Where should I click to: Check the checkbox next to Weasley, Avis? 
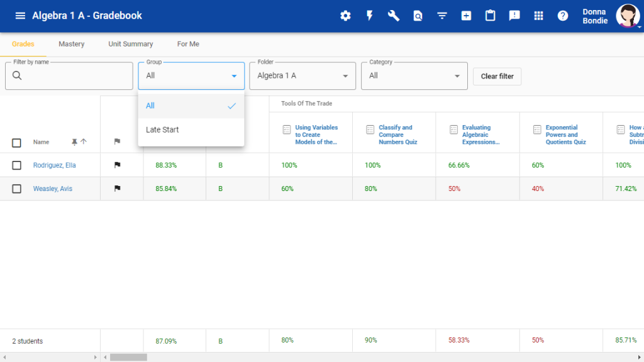point(16,189)
